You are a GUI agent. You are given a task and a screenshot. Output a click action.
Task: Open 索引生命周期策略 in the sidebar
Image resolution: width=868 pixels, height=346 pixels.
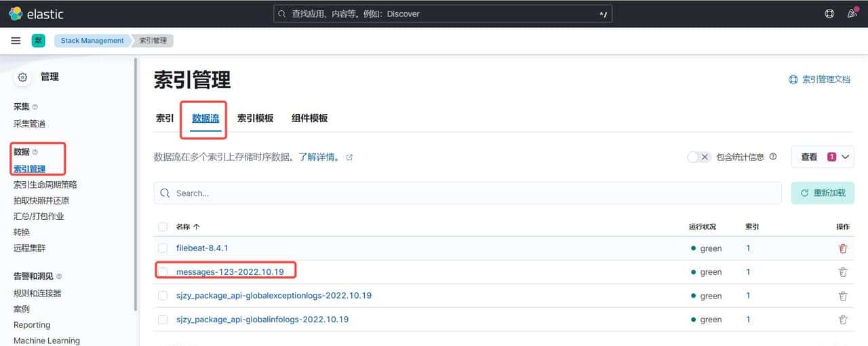coord(45,185)
